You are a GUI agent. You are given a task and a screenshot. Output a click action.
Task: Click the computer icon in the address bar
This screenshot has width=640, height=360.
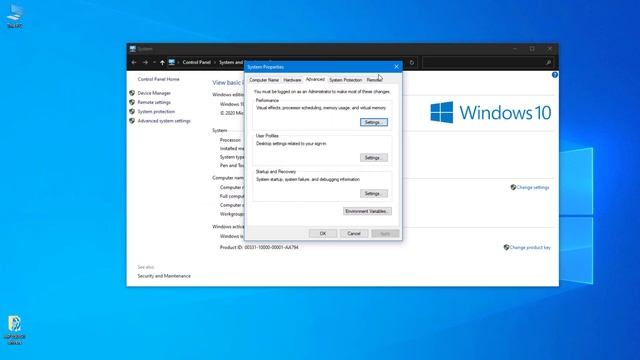pyautogui.click(x=172, y=62)
